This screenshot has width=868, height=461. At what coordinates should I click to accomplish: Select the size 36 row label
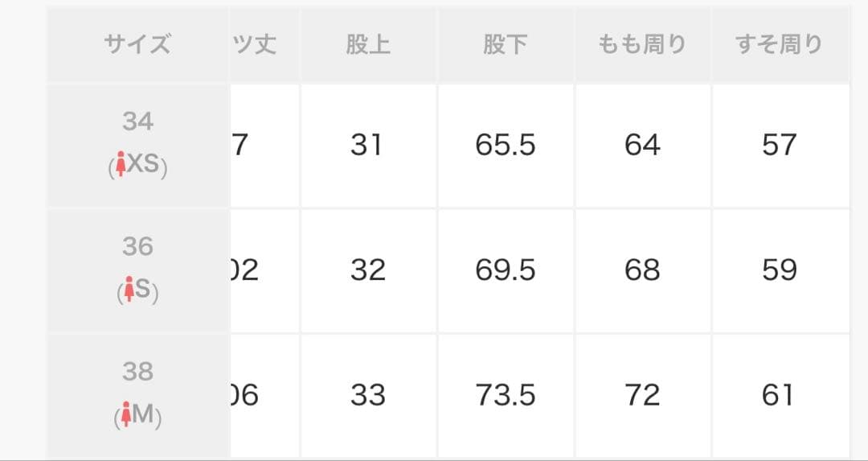[x=137, y=247]
